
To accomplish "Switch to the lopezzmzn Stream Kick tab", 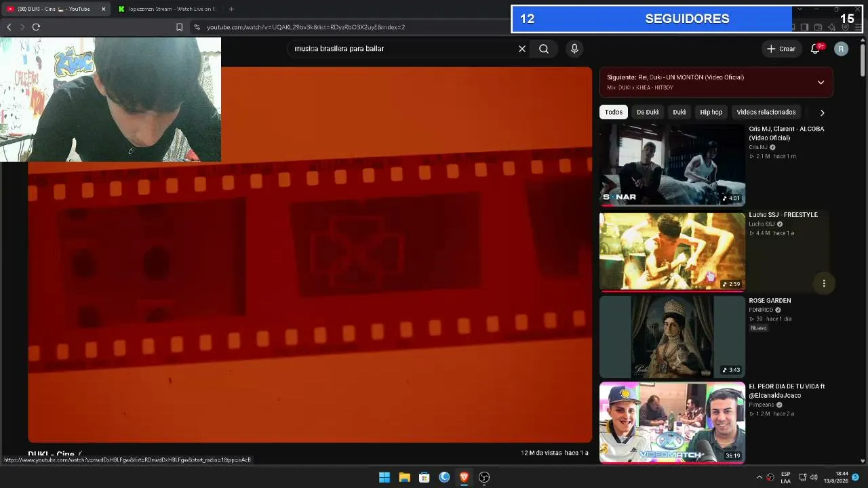I will pos(166,9).
